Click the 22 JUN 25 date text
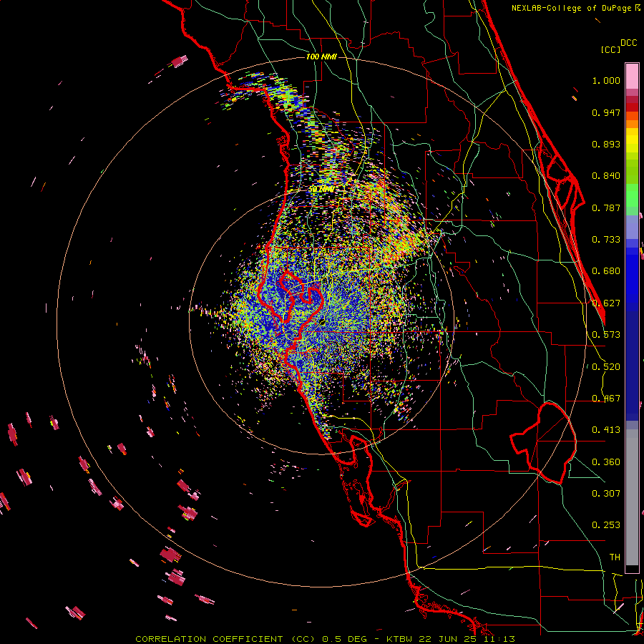The width and height of the screenshot is (644, 644). (x=449, y=639)
